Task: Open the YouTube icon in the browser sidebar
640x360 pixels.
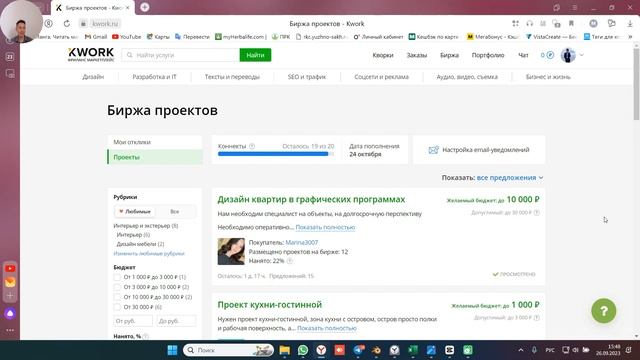Action: coord(10,269)
